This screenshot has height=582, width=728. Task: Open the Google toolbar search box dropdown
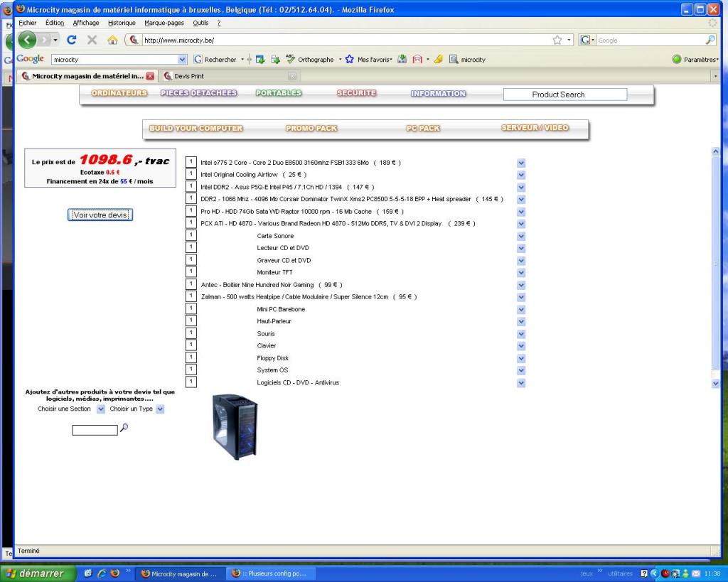182,60
